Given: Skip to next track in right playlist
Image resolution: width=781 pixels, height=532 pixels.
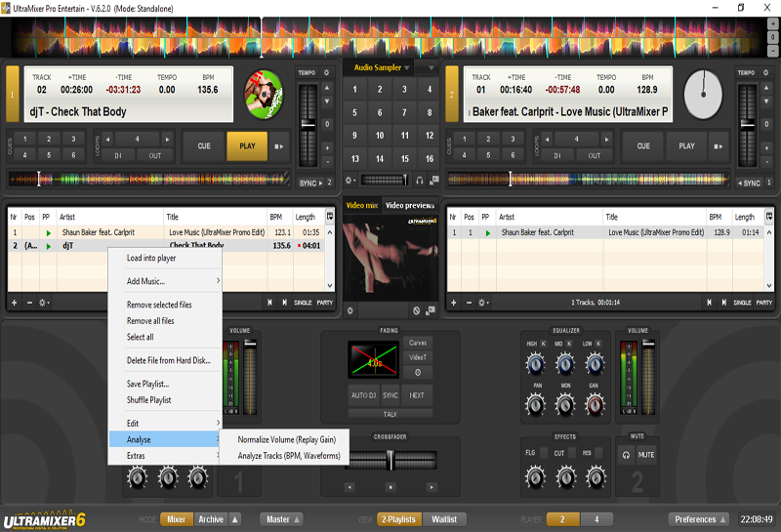Looking at the screenshot, I should [x=723, y=303].
